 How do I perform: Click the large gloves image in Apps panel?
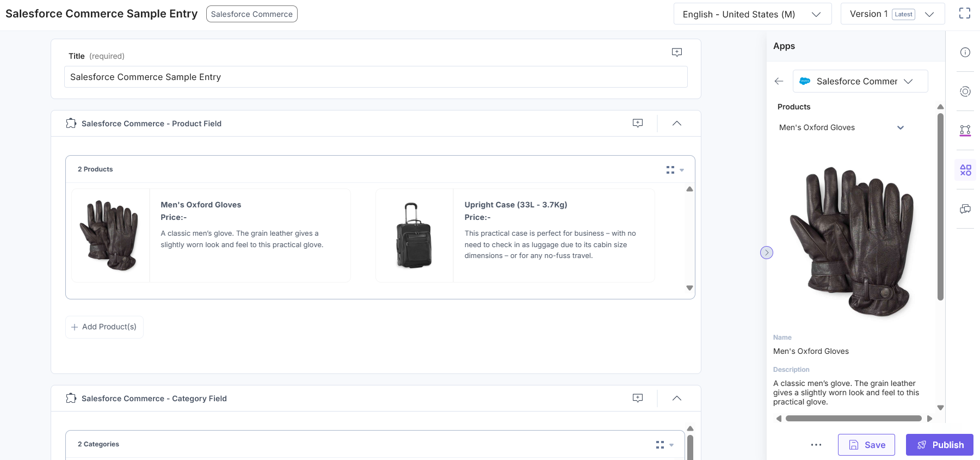852,241
